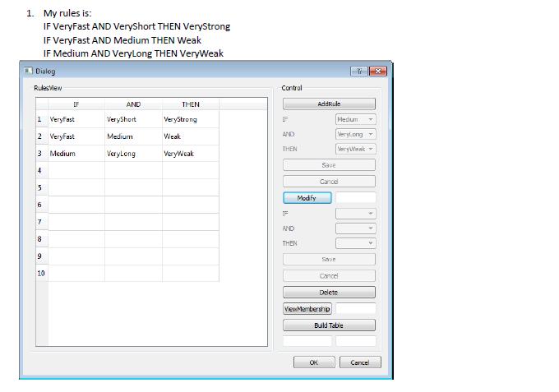Confirm the dialog with OK

pyautogui.click(x=313, y=362)
